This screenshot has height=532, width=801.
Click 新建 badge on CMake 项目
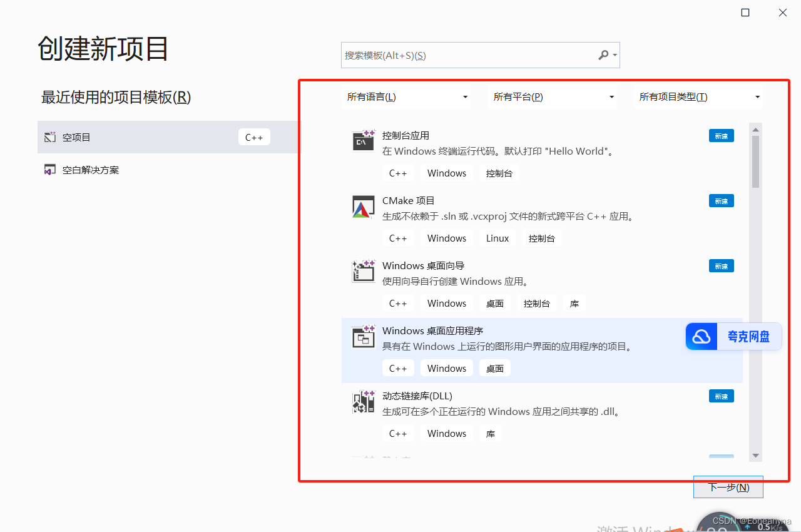click(722, 201)
